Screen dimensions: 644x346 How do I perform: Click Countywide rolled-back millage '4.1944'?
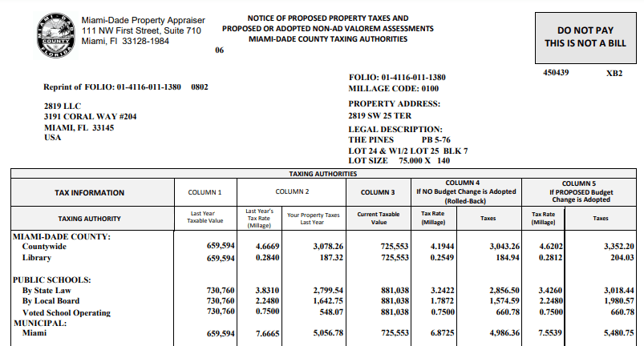442,247
